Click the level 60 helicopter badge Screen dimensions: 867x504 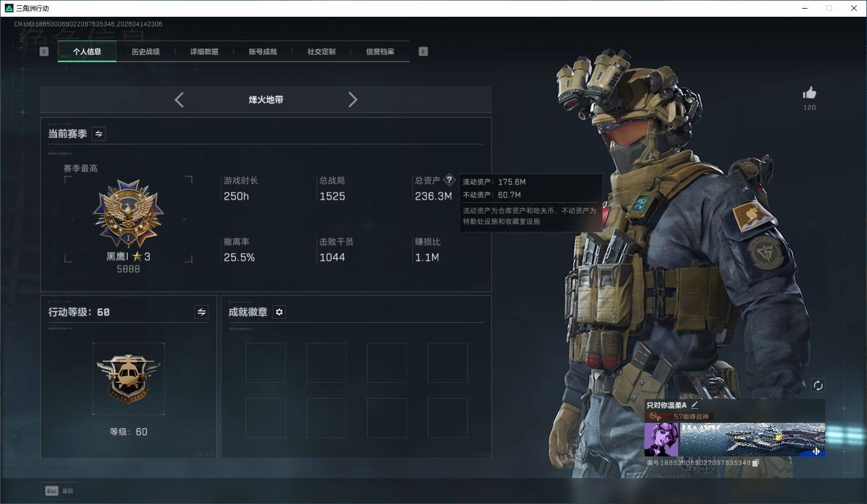click(128, 379)
